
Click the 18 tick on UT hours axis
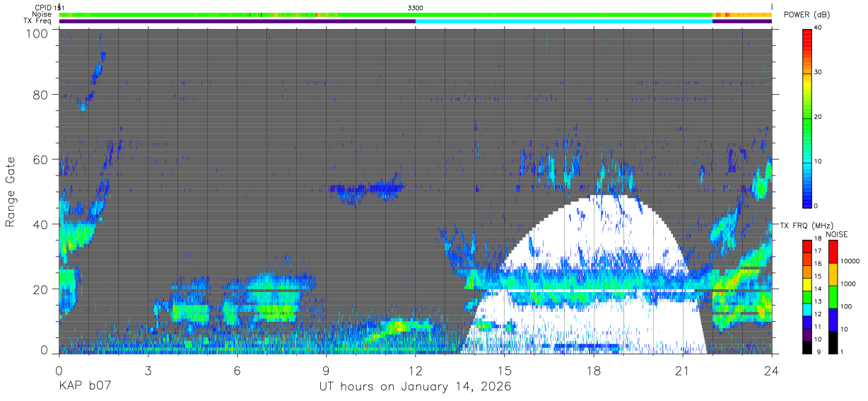(594, 370)
